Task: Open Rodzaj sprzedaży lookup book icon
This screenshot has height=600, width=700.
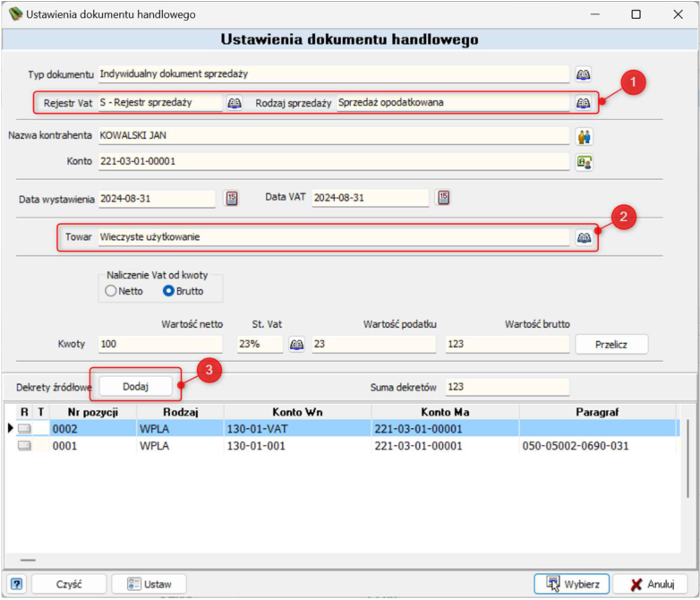Action: coord(583,103)
